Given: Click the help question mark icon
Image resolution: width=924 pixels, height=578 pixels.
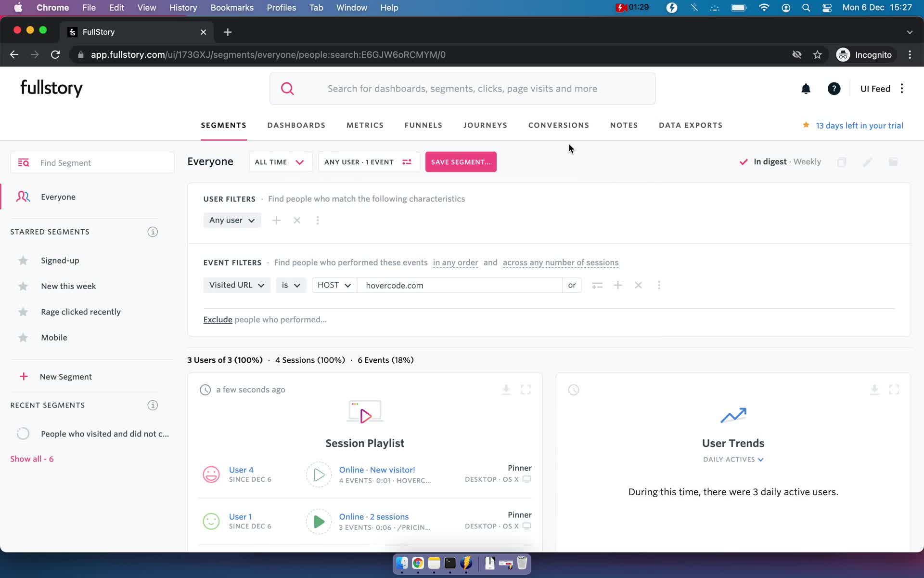Looking at the screenshot, I should pyautogui.click(x=834, y=89).
